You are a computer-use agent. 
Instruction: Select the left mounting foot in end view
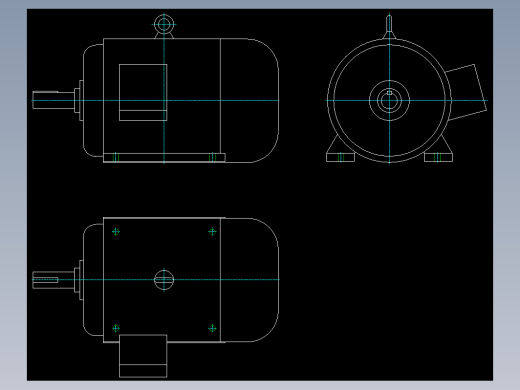pyautogui.click(x=340, y=157)
